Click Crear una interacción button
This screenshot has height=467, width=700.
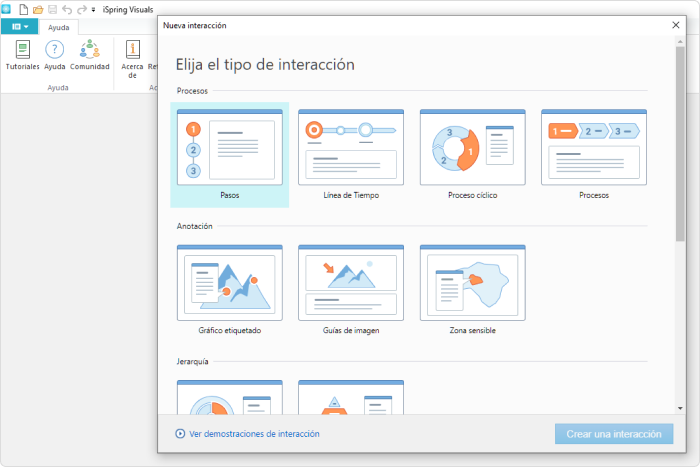(x=614, y=434)
